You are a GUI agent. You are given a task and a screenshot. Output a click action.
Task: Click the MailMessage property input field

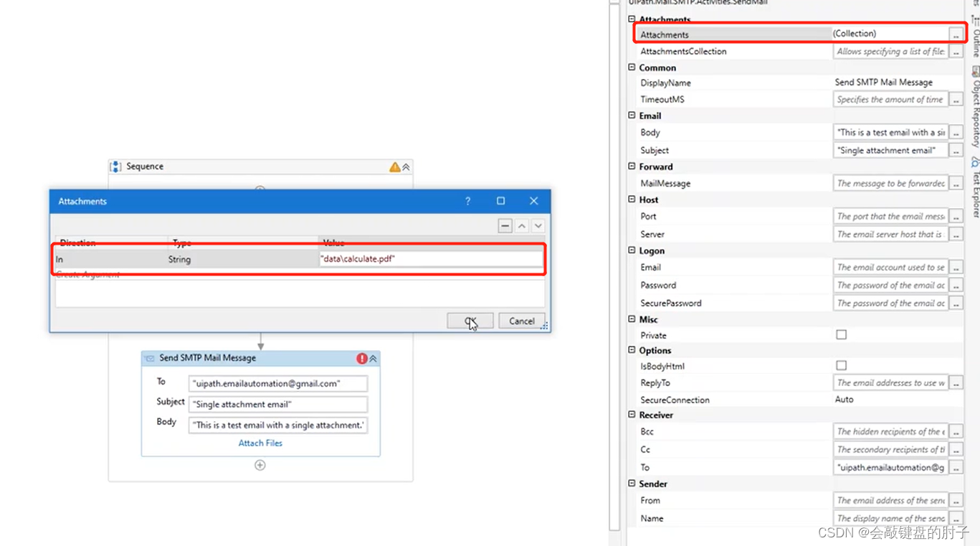(x=890, y=183)
